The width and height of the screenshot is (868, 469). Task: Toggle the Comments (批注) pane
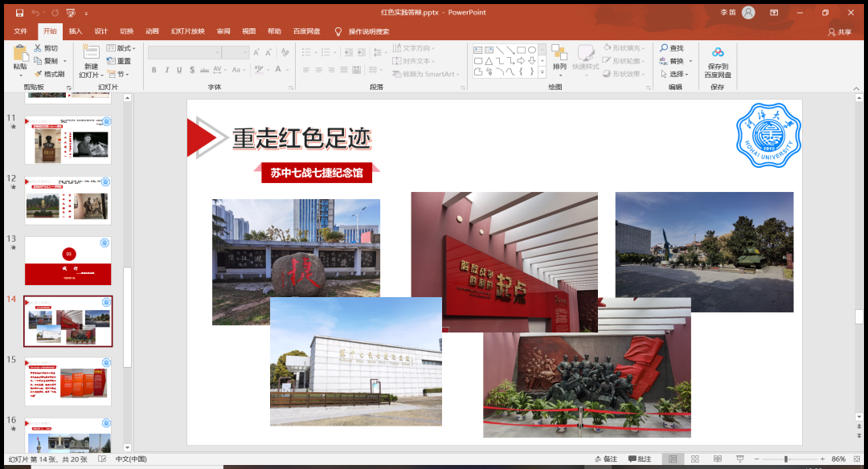tap(640, 459)
